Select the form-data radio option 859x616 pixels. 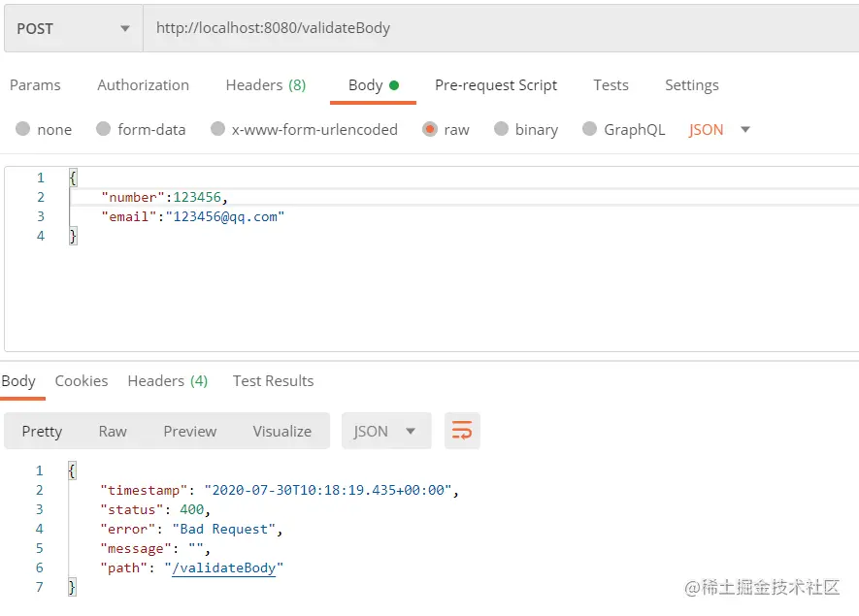104,129
